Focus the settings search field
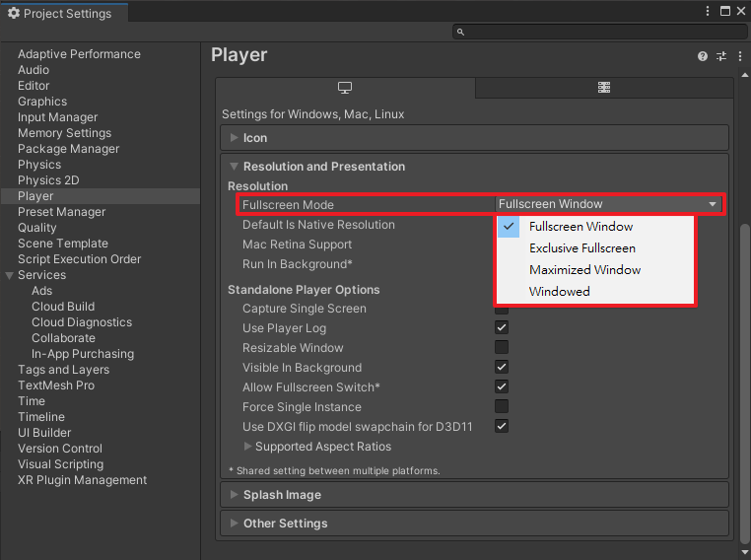Image resolution: width=751 pixels, height=560 pixels. point(599,33)
